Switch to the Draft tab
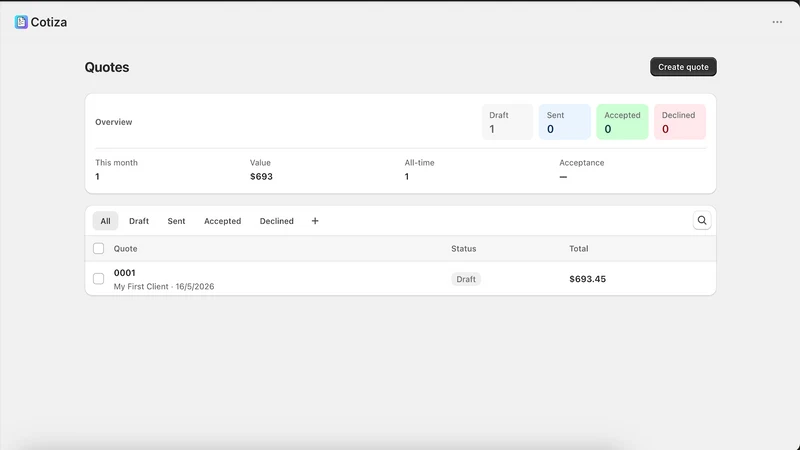This screenshot has height=450, width=800. [139, 221]
